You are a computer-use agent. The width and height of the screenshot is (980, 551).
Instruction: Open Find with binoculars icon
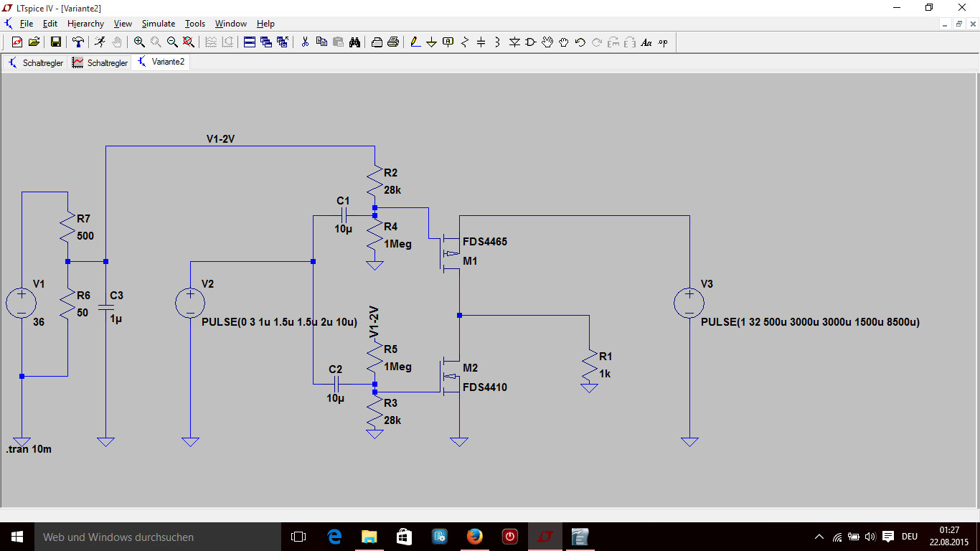[354, 42]
